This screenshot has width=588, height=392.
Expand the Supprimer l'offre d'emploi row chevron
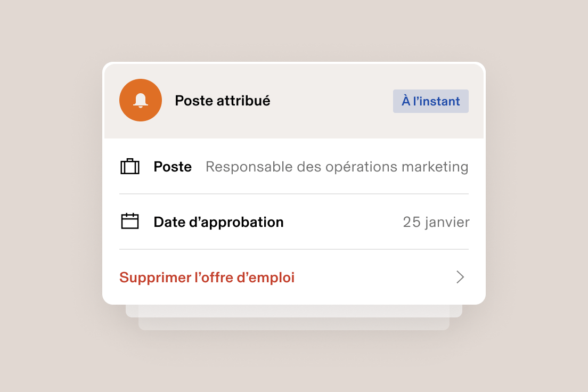459,277
